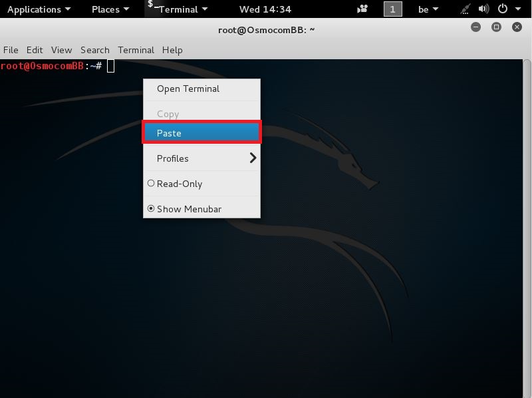
Task: Open the Help menu
Action: pyautogui.click(x=172, y=51)
